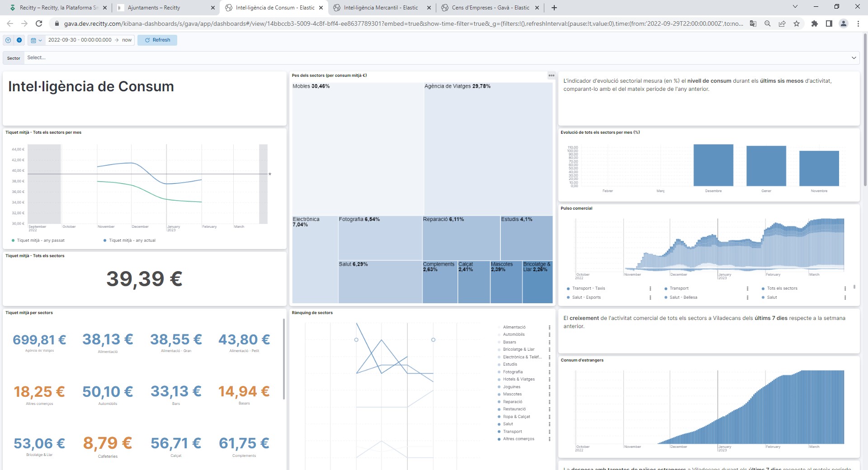Toggle the Restauració series in ranking legend
Viewport: 868px width, 470px height.
click(514, 409)
